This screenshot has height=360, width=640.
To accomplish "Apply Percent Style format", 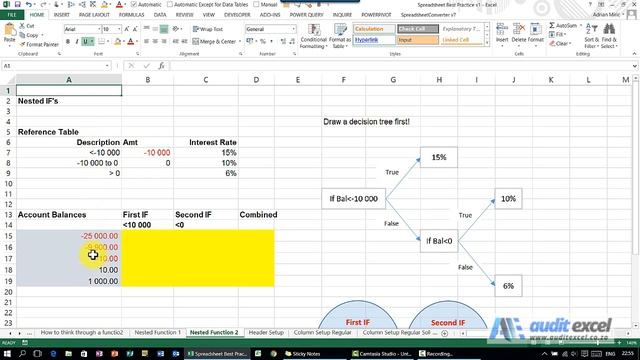I will [x=263, y=42].
